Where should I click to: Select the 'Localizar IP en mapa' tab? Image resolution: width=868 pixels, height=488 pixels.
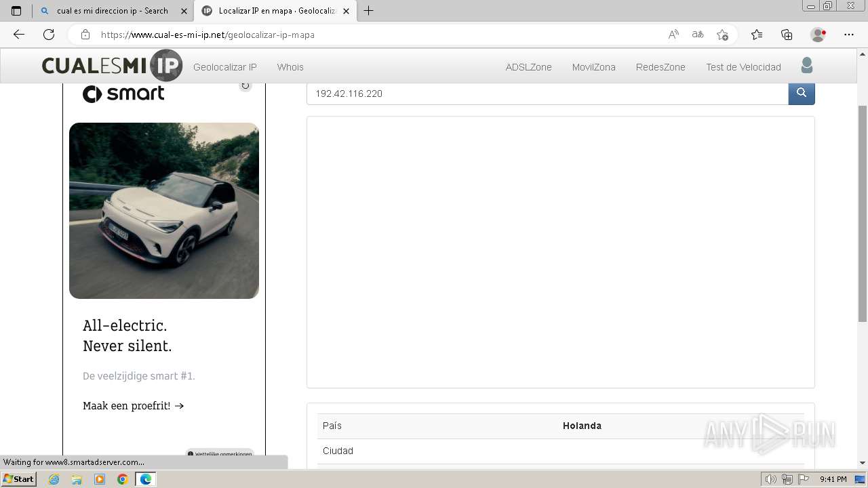pos(277,11)
